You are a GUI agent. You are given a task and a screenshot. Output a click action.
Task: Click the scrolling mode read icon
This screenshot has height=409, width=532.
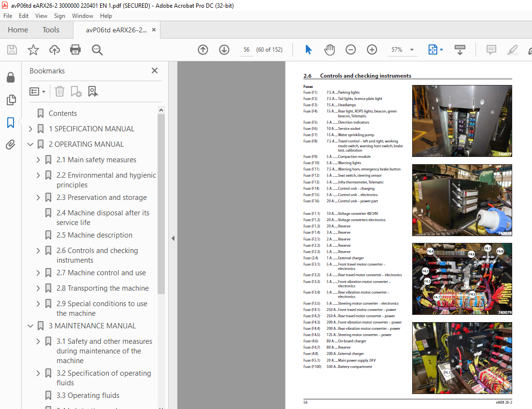(460, 50)
